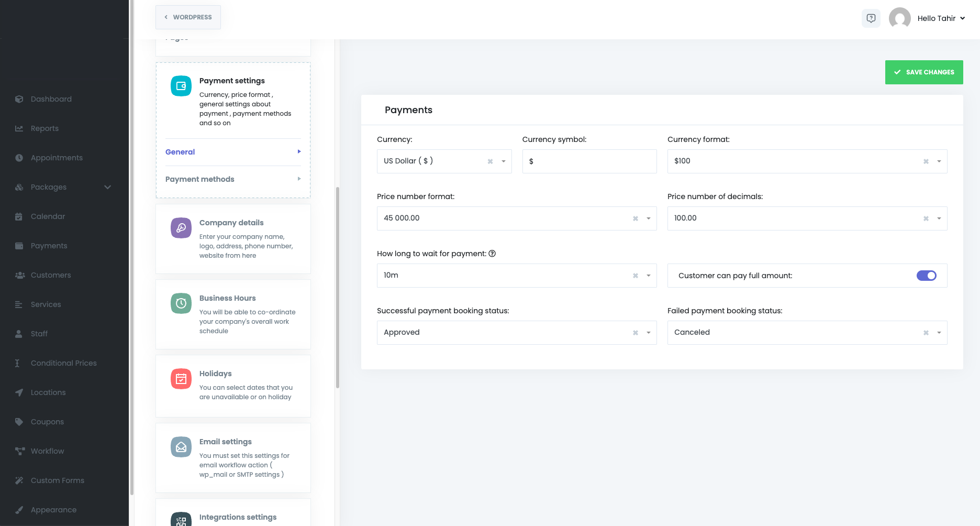Expand the Price number format dropdown

click(648, 218)
